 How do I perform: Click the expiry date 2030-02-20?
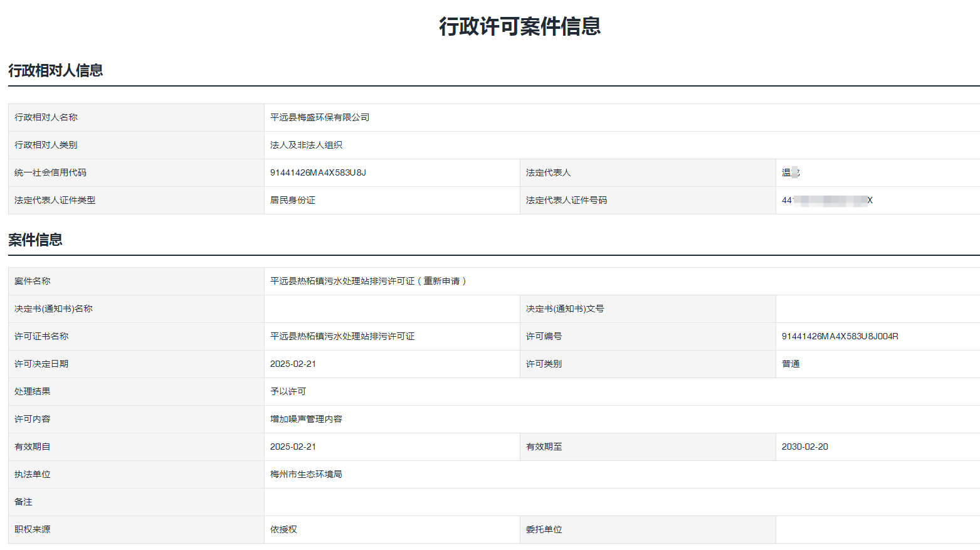804,447
